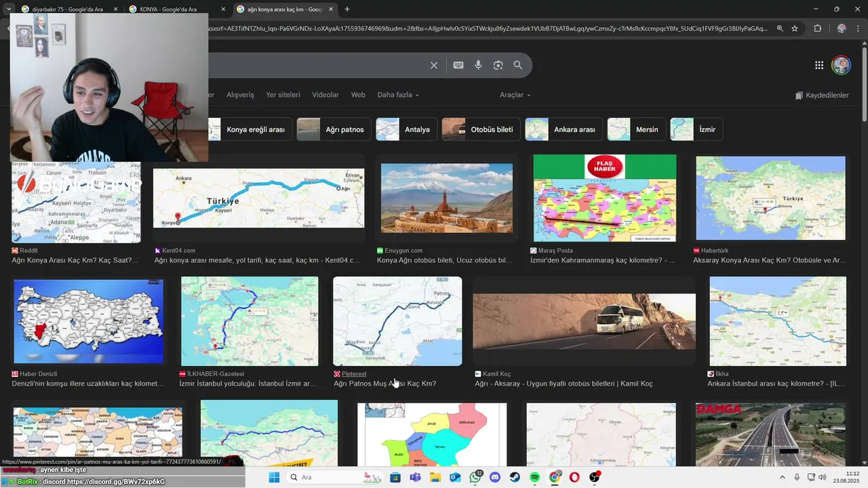Click the "Antalya" suggestion chip

pyautogui.click(x=406, y=129)
